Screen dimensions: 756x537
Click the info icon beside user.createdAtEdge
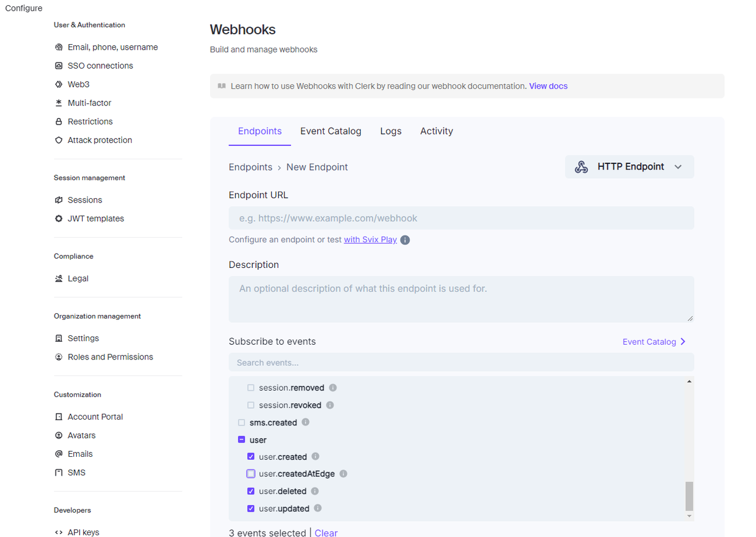[344, 474]
